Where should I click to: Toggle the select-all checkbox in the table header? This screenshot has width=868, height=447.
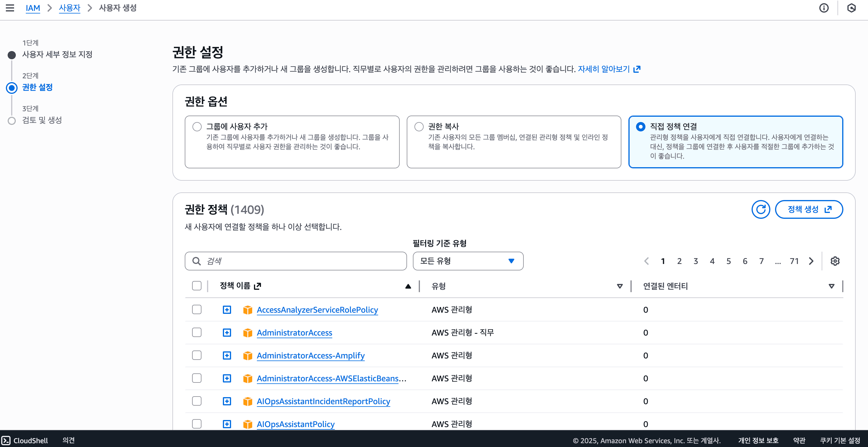[197, 285]
